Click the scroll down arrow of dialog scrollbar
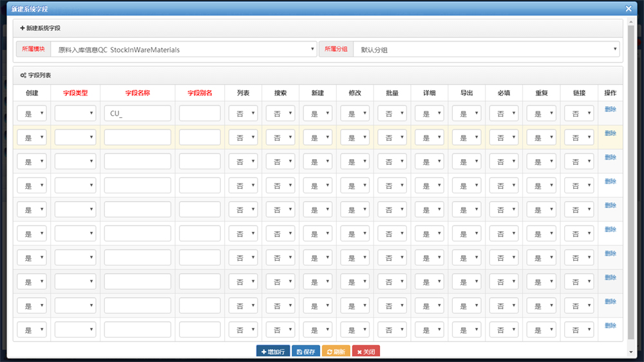Image resolution: width=644 pixels, height=362 pixels. pos(631,352)
